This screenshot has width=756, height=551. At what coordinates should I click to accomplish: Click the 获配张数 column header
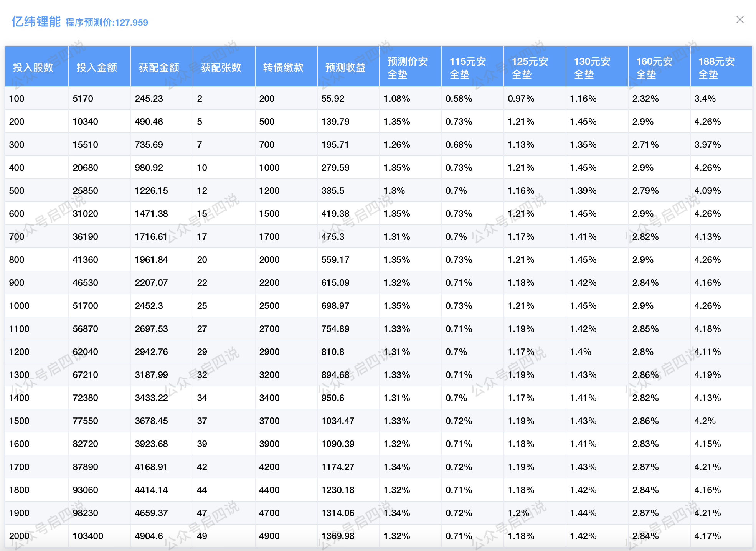coord(221,68)
